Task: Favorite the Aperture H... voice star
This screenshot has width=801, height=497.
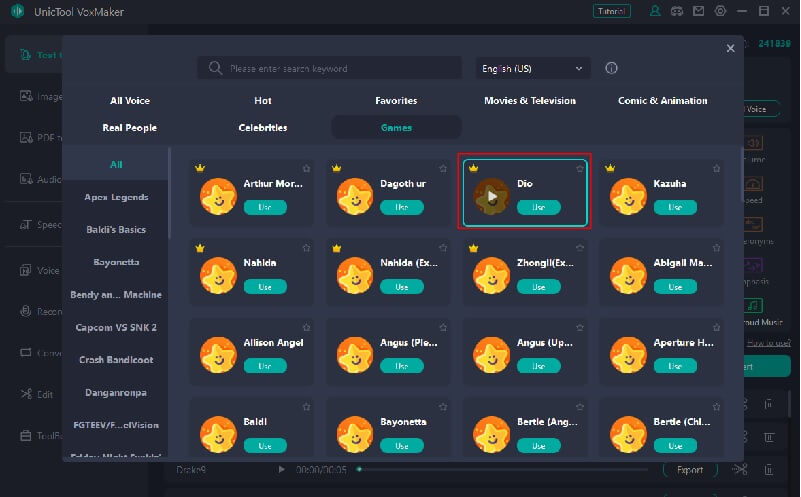Action: pos(716,327)
